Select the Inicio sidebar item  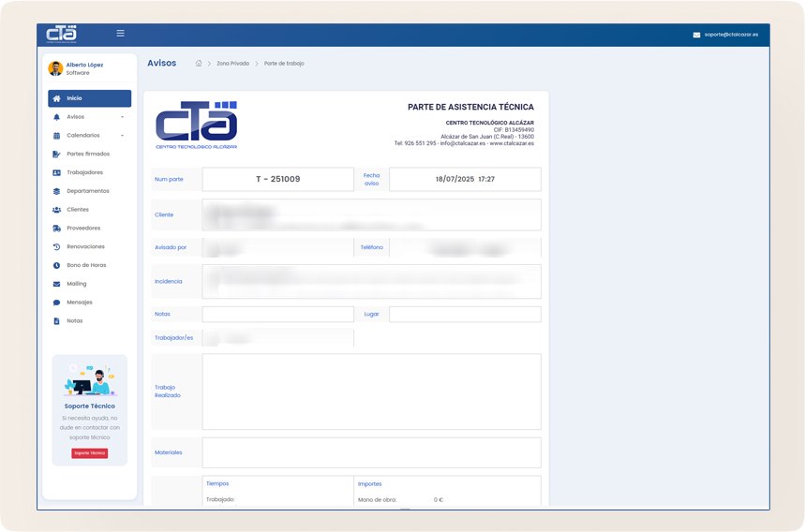[89, 98]
